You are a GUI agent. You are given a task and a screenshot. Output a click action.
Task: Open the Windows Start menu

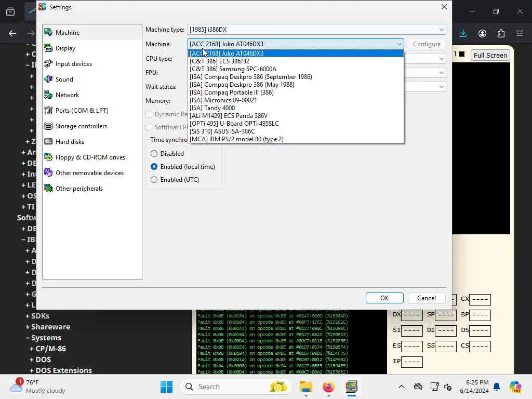click(166, 387)
